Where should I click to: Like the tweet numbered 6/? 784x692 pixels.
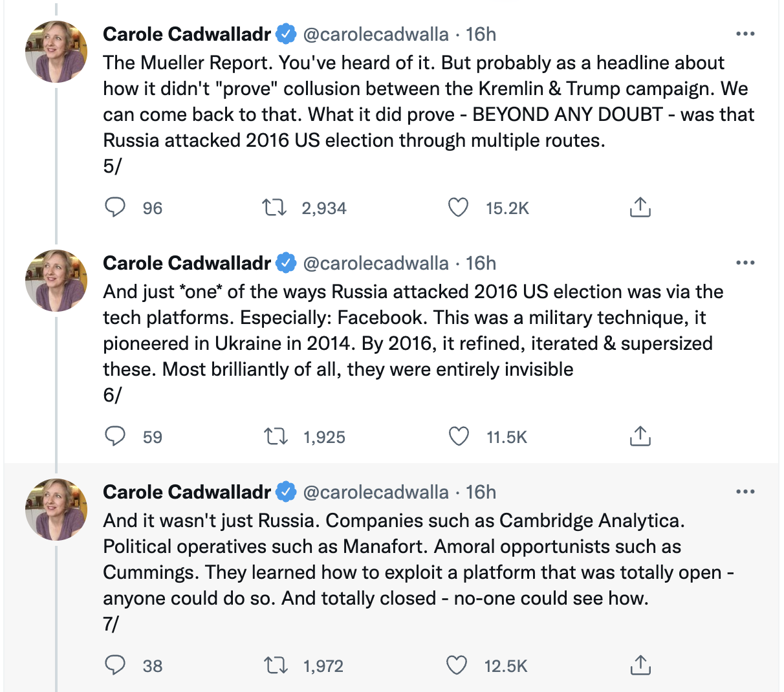459,437
